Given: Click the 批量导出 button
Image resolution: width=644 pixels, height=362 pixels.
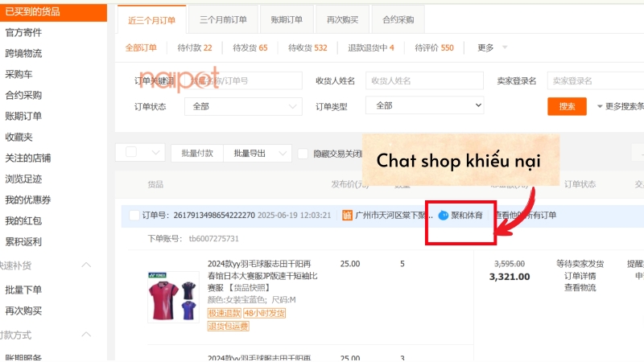Looking at the screenshot, I should (250, 154).
